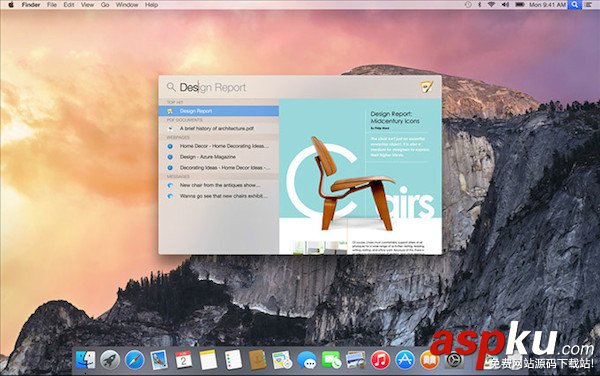Image resolution: width=600 pixels, height=376 pixels.
Task: Click the Time Machine menu bar icon
Action: pos(468,5)
